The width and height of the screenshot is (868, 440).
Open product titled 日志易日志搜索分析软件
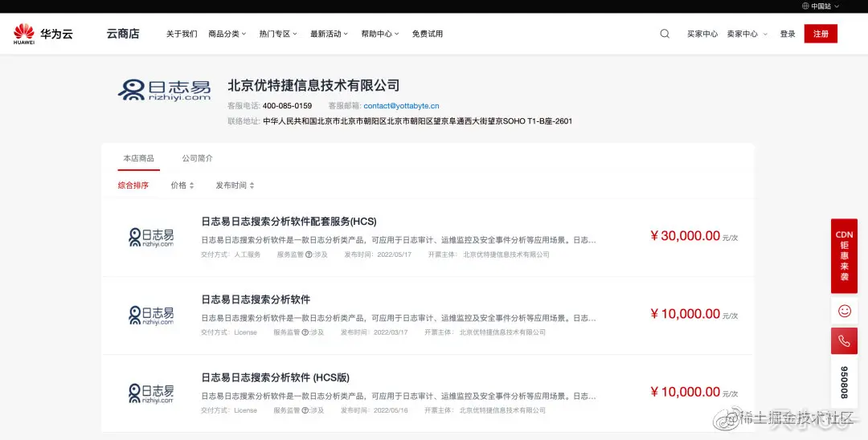(x=256, y=299)
